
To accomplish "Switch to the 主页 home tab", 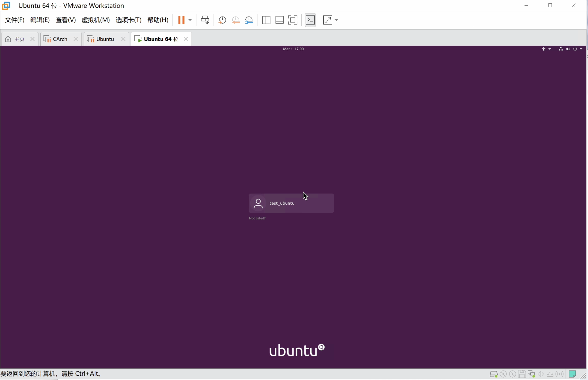I will [x=20, y=39].
